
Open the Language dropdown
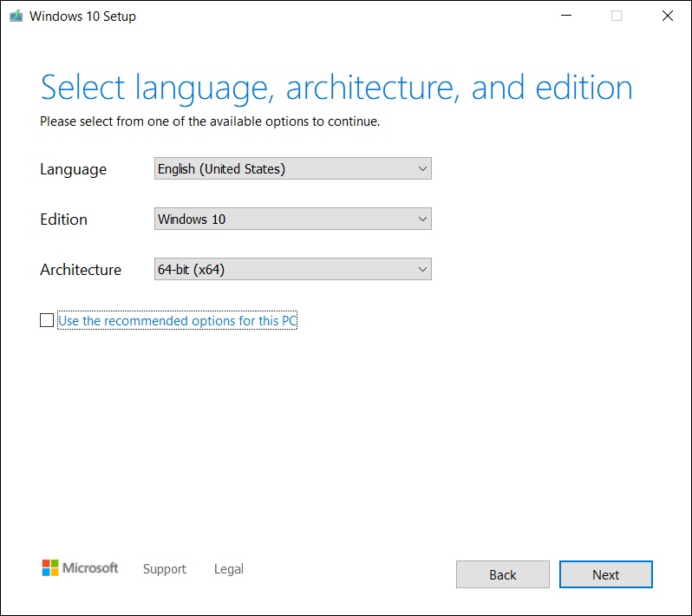[292, 168]
